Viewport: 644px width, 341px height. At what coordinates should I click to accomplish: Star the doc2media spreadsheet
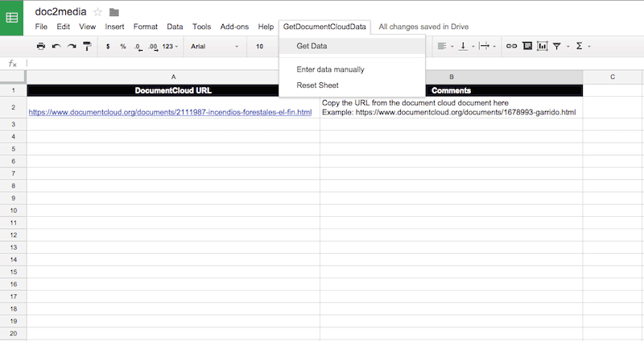pyautogui.click(x=97, y=12)
